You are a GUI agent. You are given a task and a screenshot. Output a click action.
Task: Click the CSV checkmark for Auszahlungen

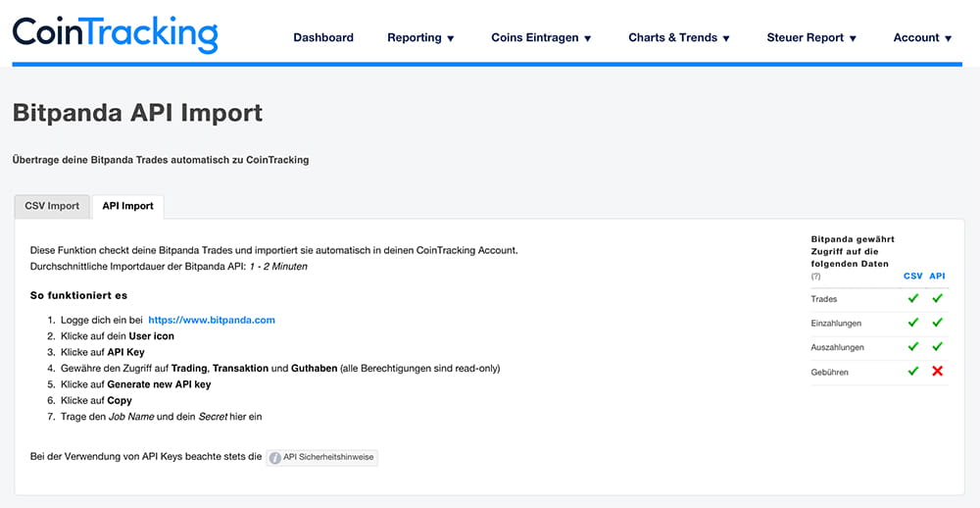click(x=913, y=346)
